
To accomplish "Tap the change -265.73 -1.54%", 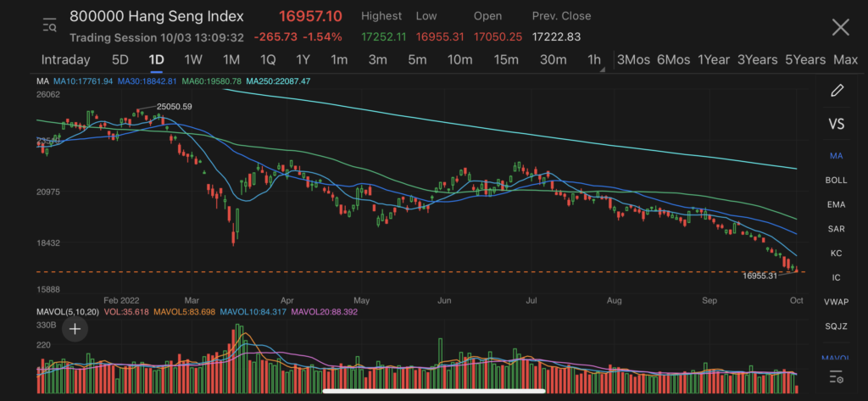I will click(x=298, y=37).
